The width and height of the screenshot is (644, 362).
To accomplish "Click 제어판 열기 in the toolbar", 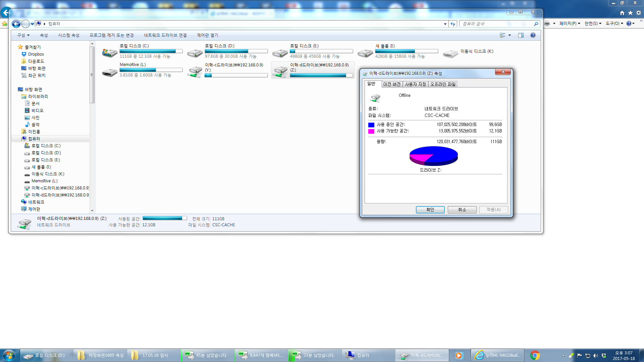I will pyautogui.click(x=207, y=35).
